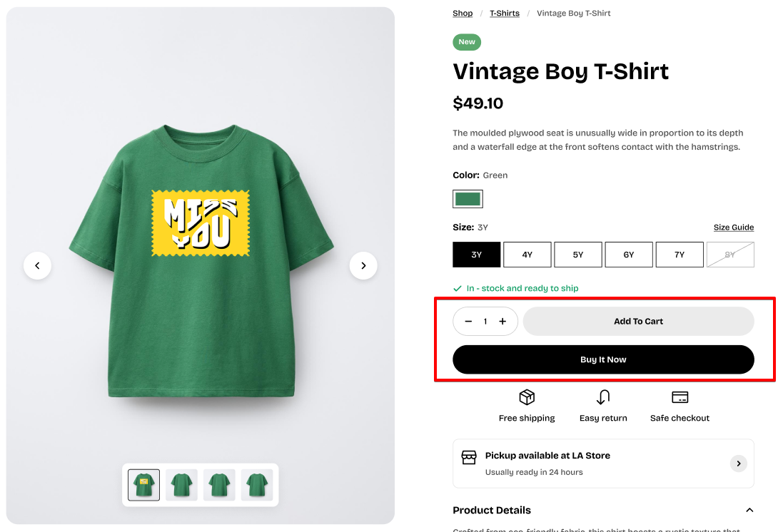Viewport: 783px width, 532px height.
Task: Click the Safe checkout card icon
Action: (680, 397)
